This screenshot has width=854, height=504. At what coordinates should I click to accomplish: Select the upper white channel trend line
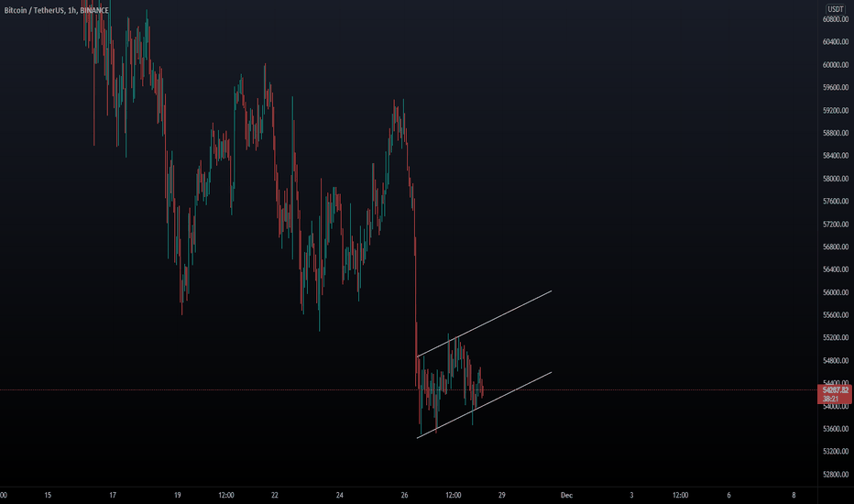coord(484,323)
